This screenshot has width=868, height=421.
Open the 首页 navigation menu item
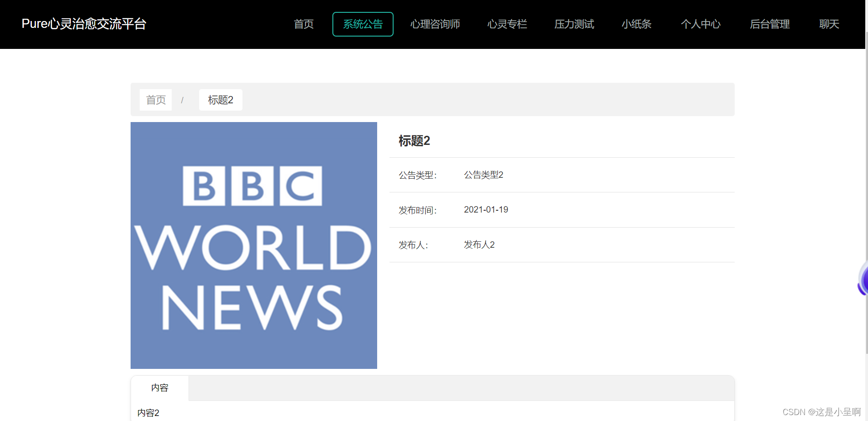click(304, 24)
